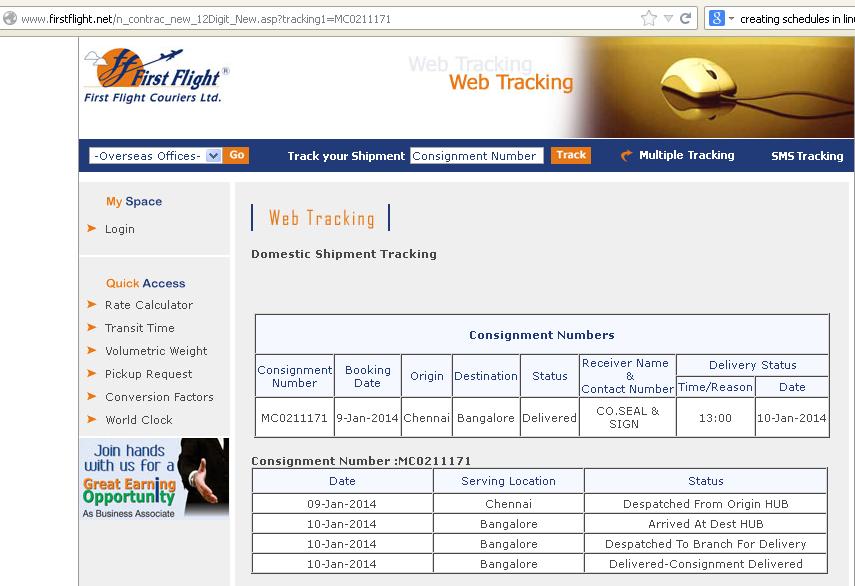Viewport: 855px width, 586px height.
Task: Click the First Flight Couriers logo
Action: coord(157,77)
